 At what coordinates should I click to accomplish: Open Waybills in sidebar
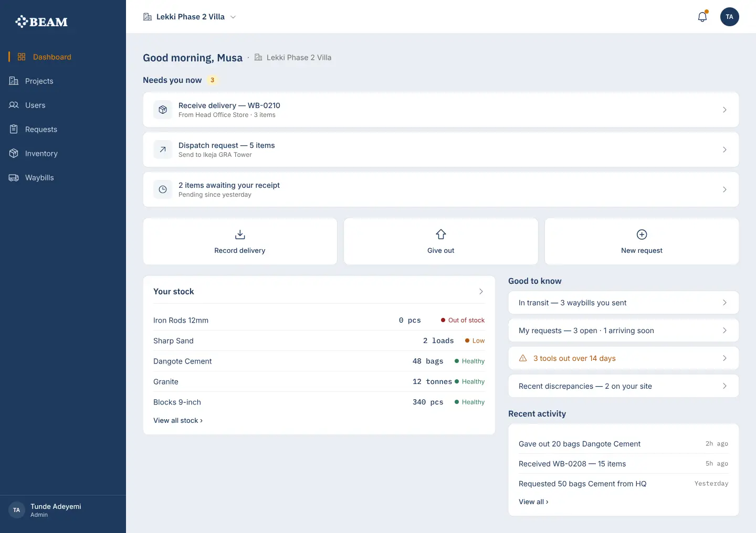[x=63, y=177]
